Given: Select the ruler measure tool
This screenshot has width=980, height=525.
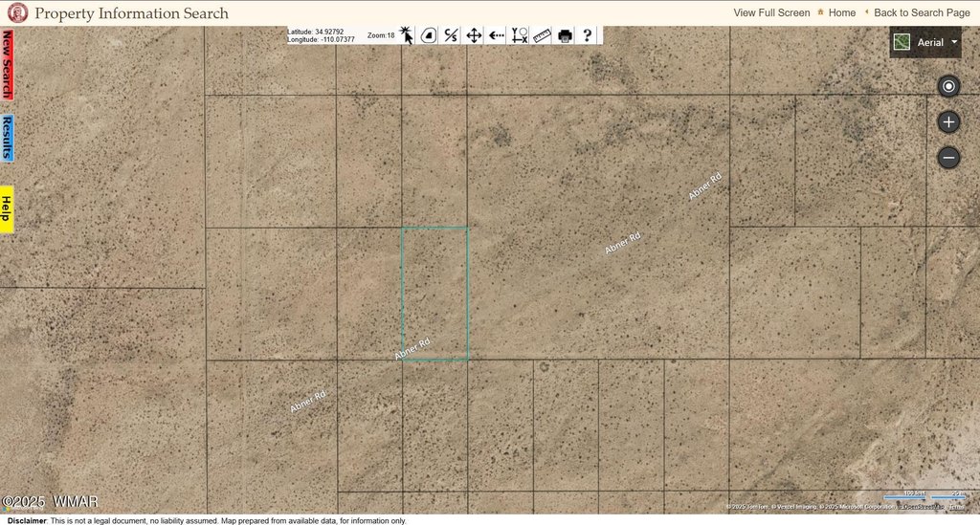Looking at the screenshot, I should pyautogui.click(x=543, y=35).
